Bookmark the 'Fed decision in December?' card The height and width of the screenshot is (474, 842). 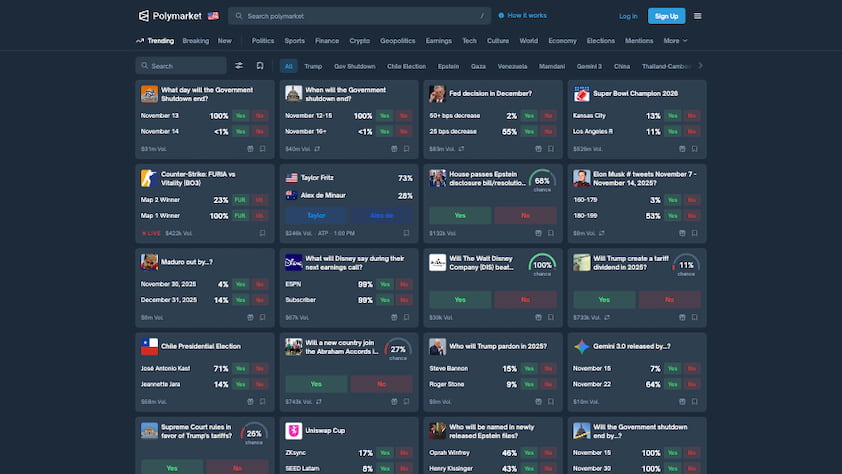[551, 149]
